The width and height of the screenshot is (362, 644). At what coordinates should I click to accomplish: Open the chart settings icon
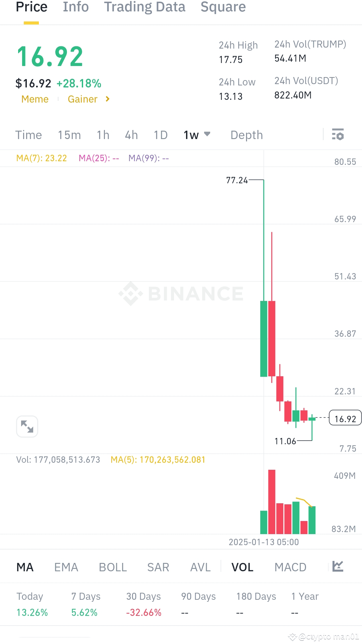(338, 135)
